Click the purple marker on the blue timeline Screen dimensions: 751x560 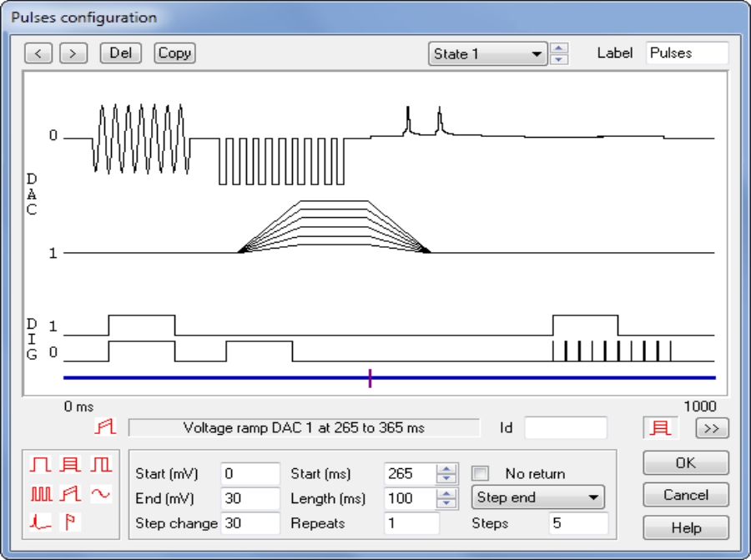[x=370, y=378]
